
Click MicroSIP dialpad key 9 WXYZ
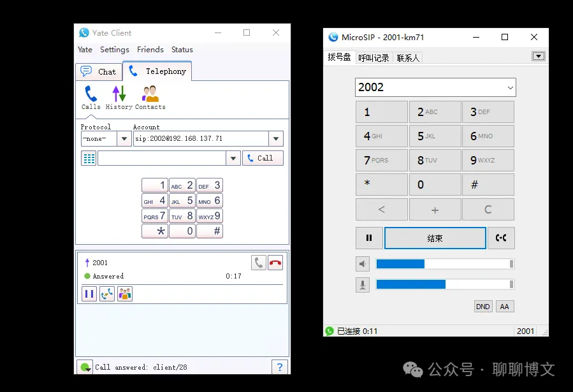pyautogui.click(x=488, y=160)
